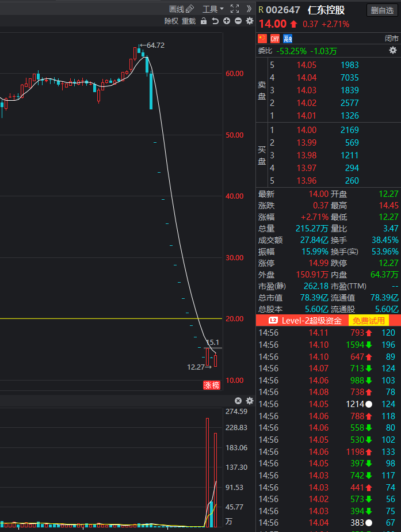Toggle the 除权 ex-rights option

[x=171, y=21]
